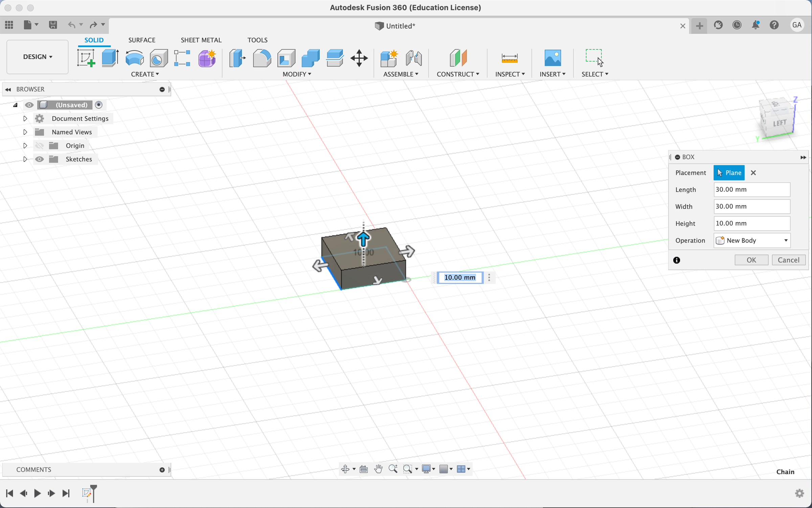The height and width of the screenshot is (508, 812).
Task: Activate the (Unsaved) component radio button
Action: point(98,105)
